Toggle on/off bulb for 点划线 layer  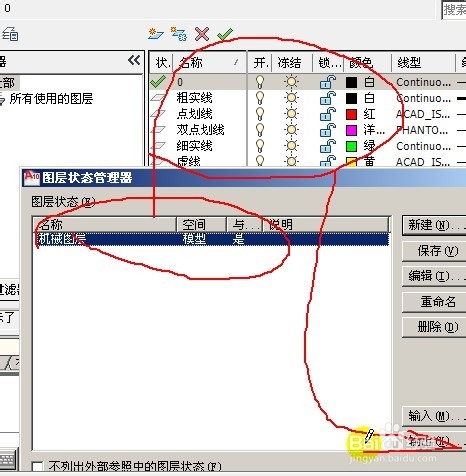click(260, 114)
